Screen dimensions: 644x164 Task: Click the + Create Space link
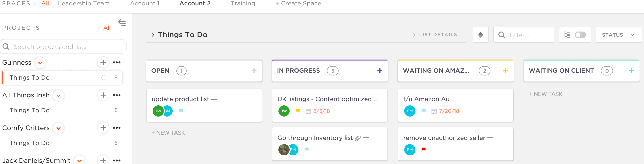298,4
